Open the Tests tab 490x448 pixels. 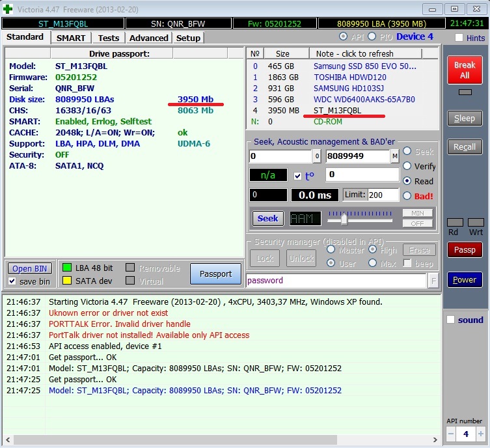point(109,38)
